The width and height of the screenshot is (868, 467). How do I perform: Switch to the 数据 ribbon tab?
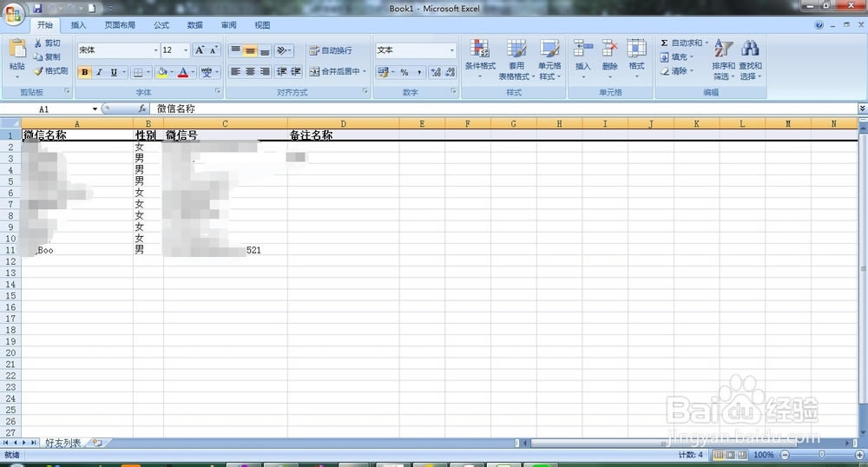[194, 25]
